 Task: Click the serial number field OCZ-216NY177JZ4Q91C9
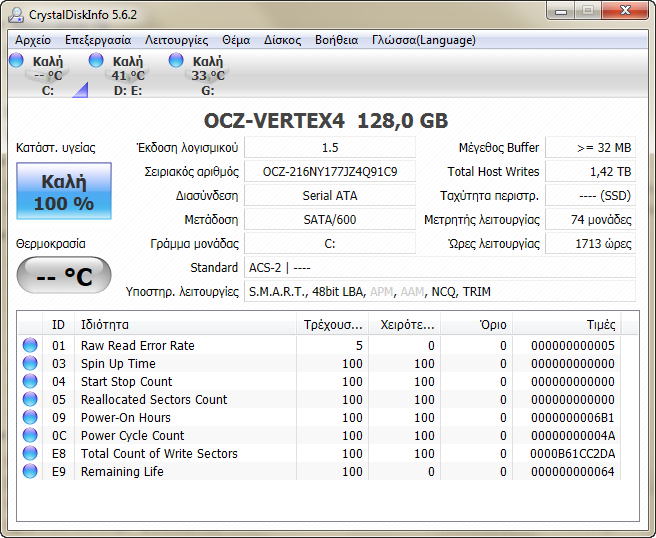[x=330, y=172]
